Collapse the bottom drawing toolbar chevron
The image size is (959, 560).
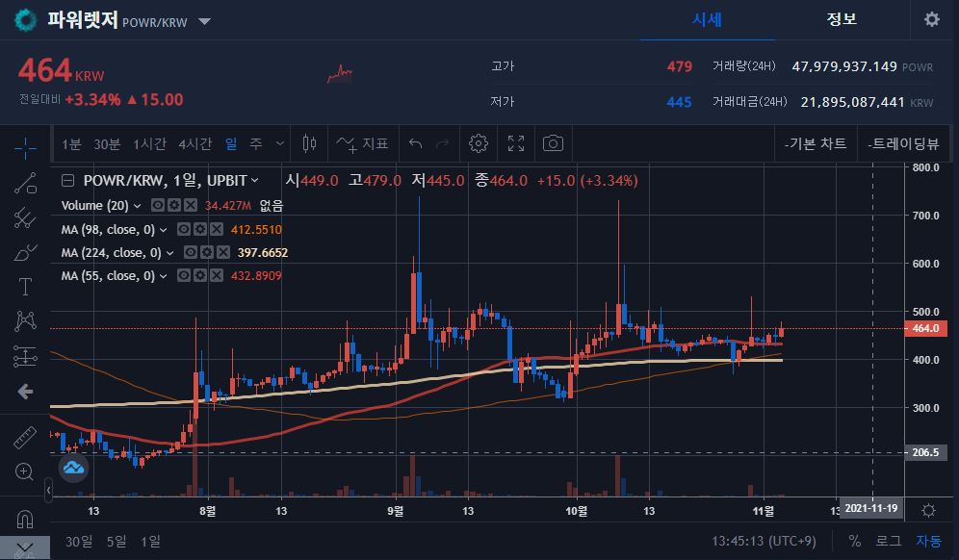(x=24, y=547)
